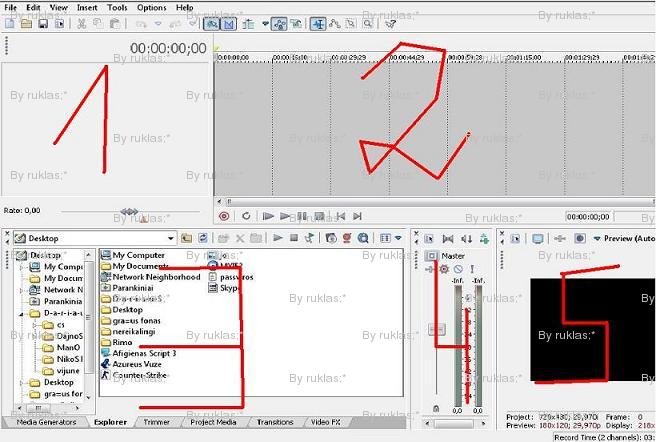Image resolution: width=656 pixels, height=442 pixels.
Task: Click Play From Start button
Action: click(268, 216)
